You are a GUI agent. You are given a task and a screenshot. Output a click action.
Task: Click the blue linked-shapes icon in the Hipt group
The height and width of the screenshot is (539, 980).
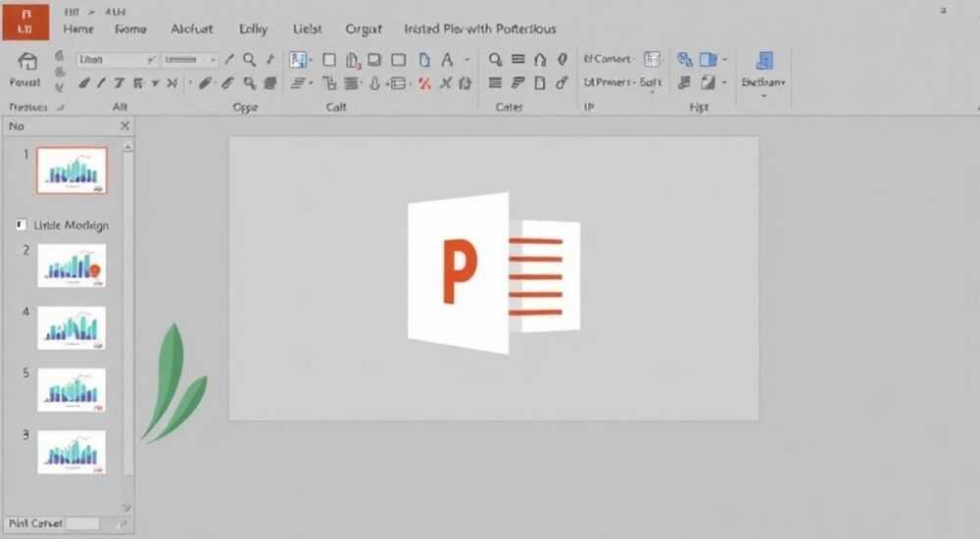tap(685, 60)
